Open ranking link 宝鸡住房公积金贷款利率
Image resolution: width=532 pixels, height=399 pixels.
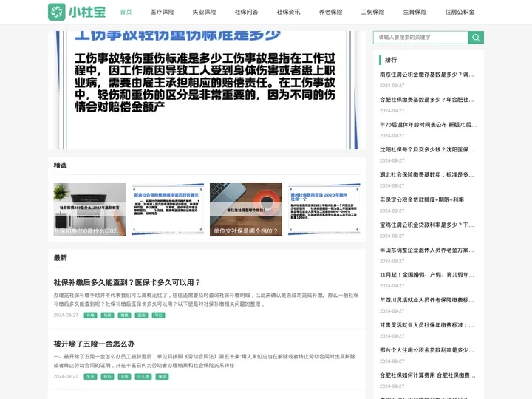coord(427,225)
